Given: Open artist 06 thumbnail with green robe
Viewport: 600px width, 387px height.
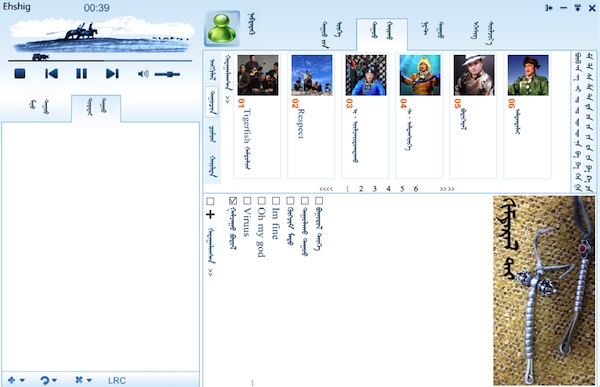Looking at the screenshot, I should coord(528,75).
